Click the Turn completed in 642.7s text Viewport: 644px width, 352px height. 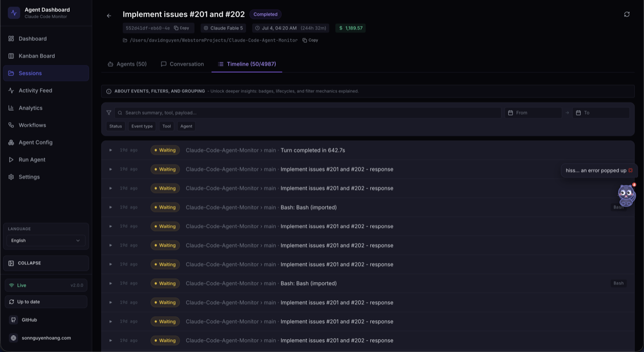313,150
